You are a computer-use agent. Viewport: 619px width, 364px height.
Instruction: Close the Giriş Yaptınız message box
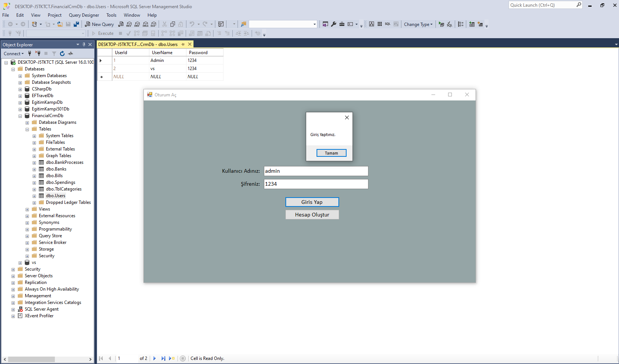click(347, 118)
